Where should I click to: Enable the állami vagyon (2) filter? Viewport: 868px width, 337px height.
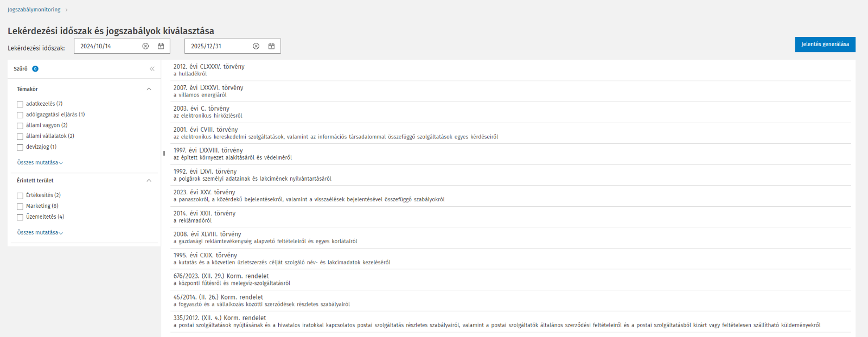point(20,126)
